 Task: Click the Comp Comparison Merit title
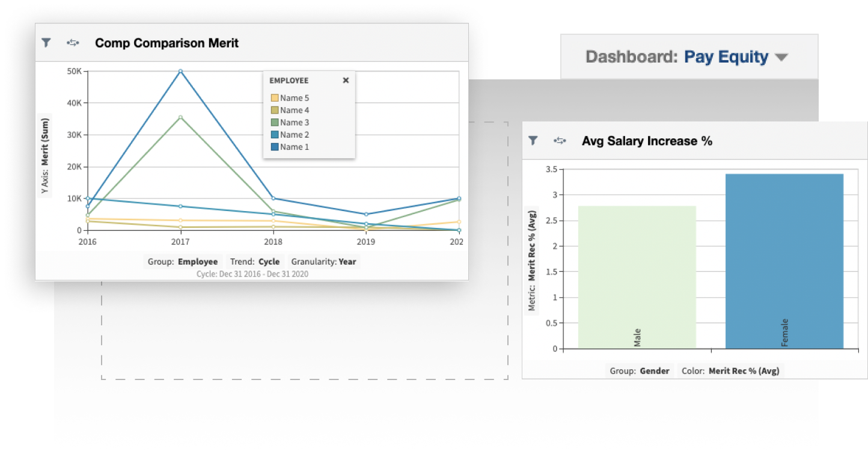[x=167, y=43]
